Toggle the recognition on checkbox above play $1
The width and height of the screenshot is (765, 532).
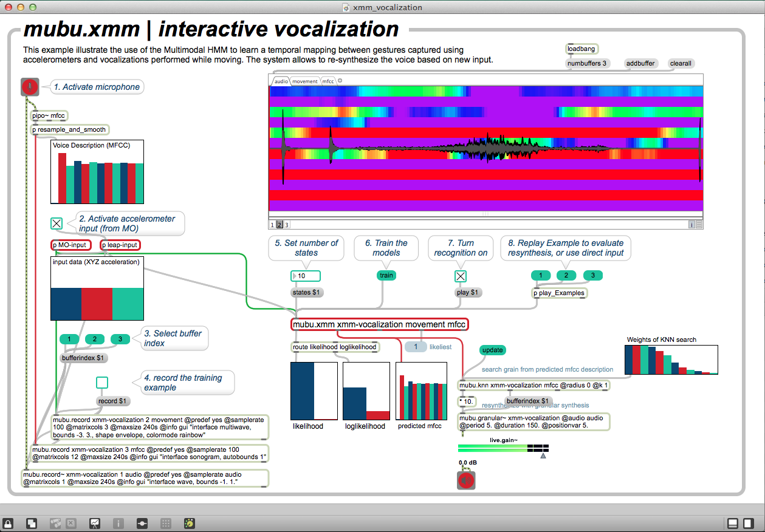[x=461, y=276]
